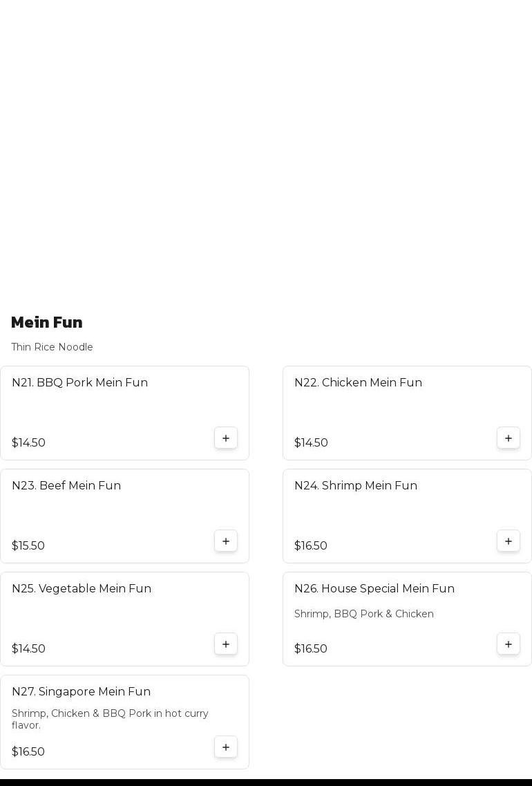Image resolution: width=532 pixels, height=786 pixels.
Task: Click plus icon for N22 Chicken Mein Fun
Action: pos(509,438)
